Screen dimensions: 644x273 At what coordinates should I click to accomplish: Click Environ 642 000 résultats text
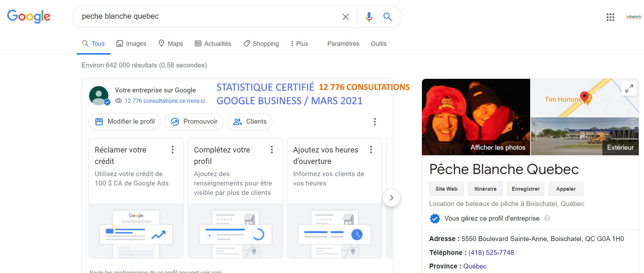(x=144, y=65)
